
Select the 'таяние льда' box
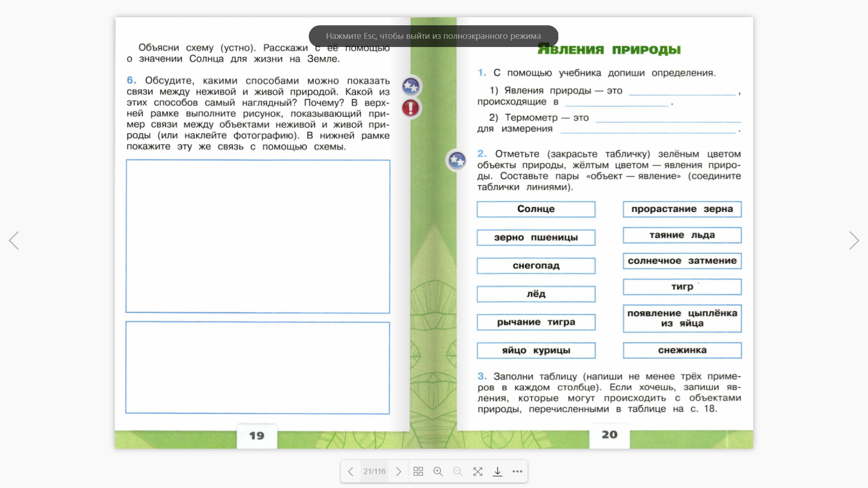(682, 235)
